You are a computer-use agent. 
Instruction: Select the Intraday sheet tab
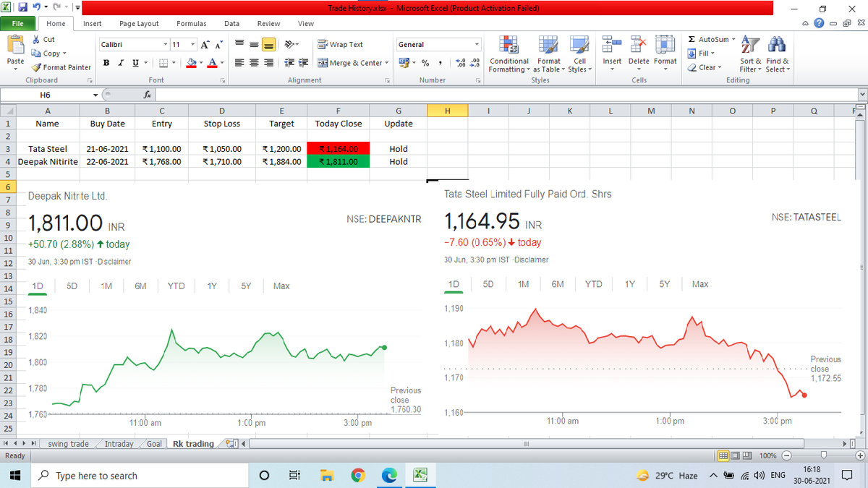(x=119, y=444)
